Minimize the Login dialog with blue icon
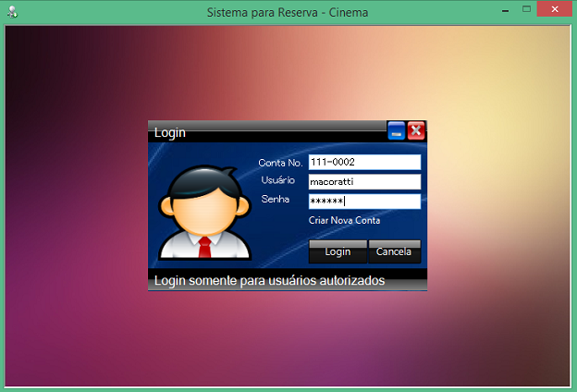Image resolution: width=577 pixels, height=392 pixels. 397,130
